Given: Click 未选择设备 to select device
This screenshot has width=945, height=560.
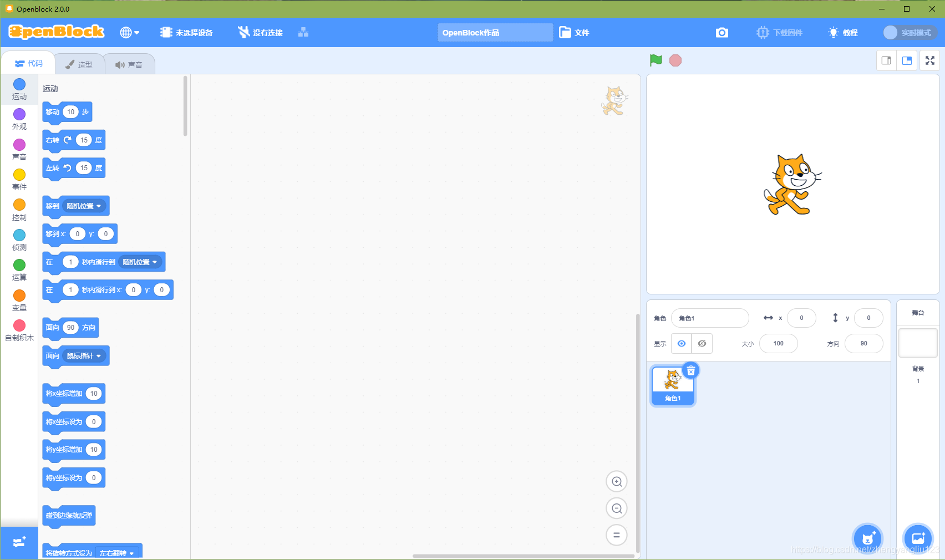Looking at the screenshot, I should [187, 33].
